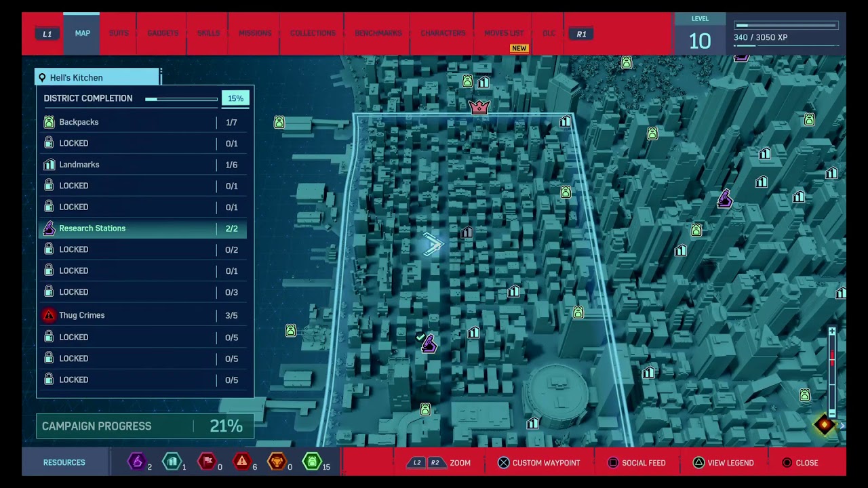Open the SUITS tab
This screenshot has width=868, height=488.
coord(119,33)
